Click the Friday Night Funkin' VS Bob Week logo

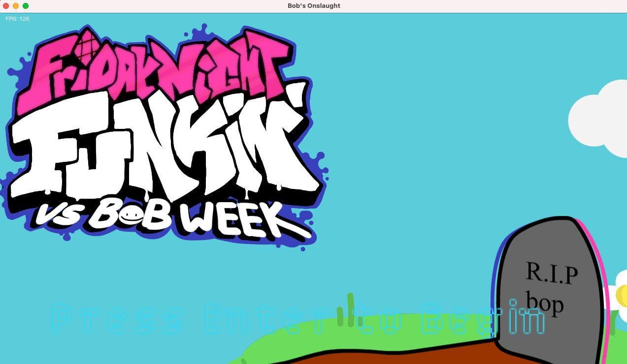tap(165, 138)
